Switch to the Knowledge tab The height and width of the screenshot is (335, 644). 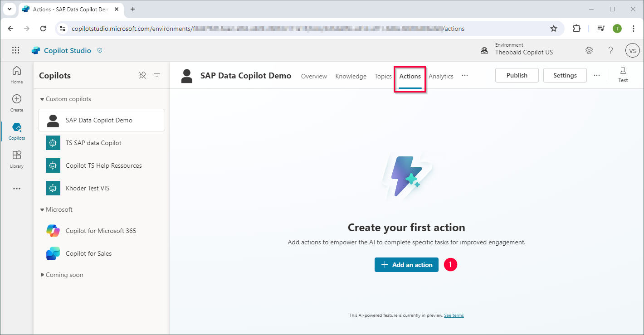[x=351, y=76]
